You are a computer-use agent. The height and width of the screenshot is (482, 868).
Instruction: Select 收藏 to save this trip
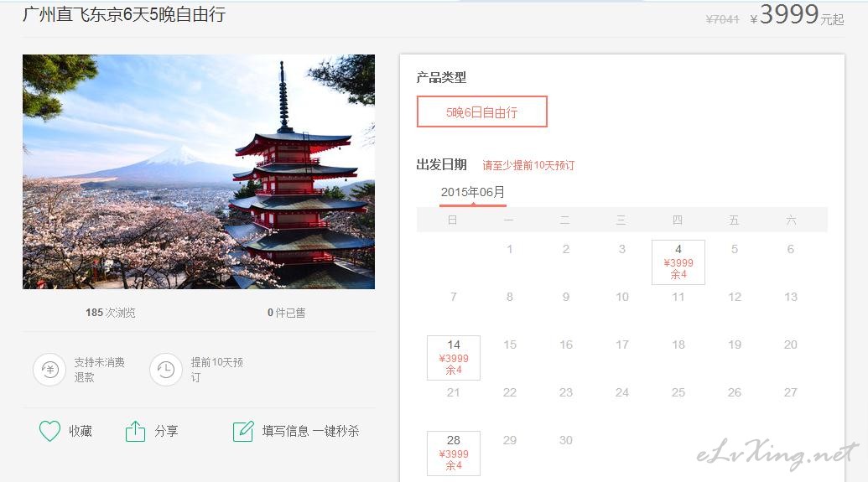tap(81, 431)
